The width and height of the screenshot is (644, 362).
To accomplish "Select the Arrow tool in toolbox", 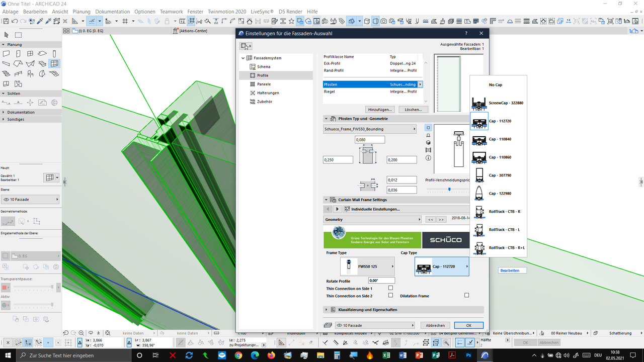I will [7, 35].
